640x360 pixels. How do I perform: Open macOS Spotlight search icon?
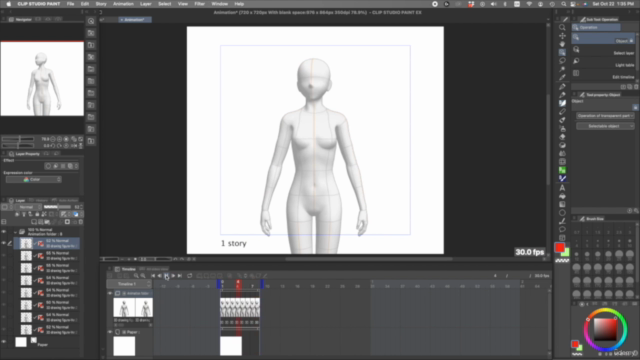click(x=564, y=4)
